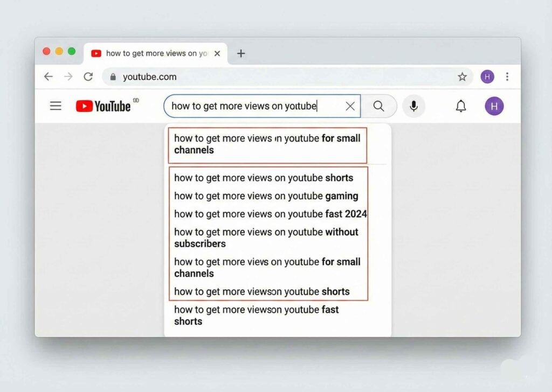Reload the page
This screenshot has width=552, height=392.
(88, 77)
